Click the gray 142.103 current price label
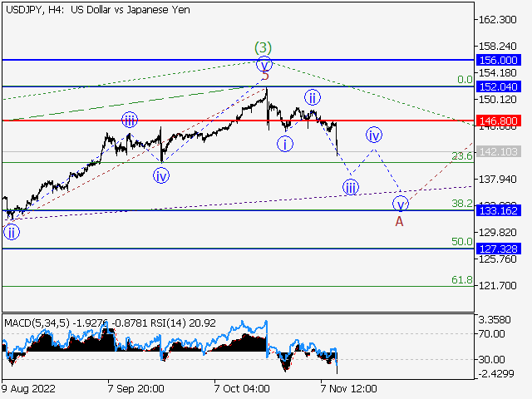 499,151
